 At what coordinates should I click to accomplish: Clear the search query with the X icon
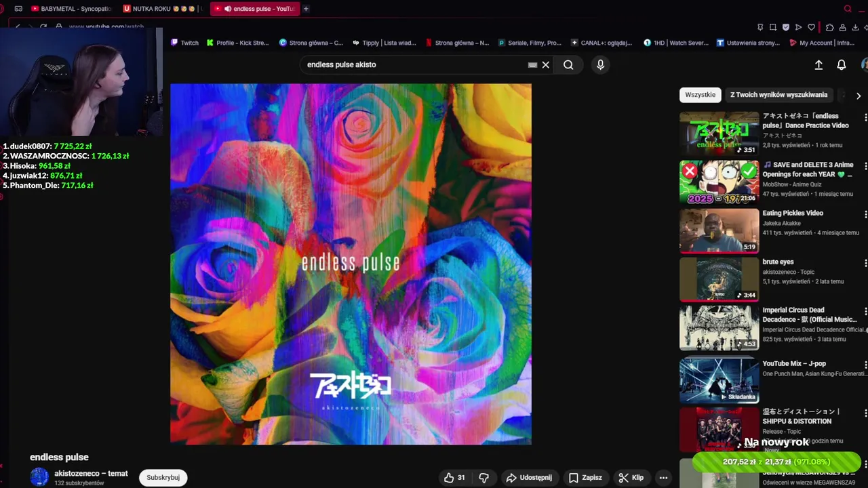(545, 65)
